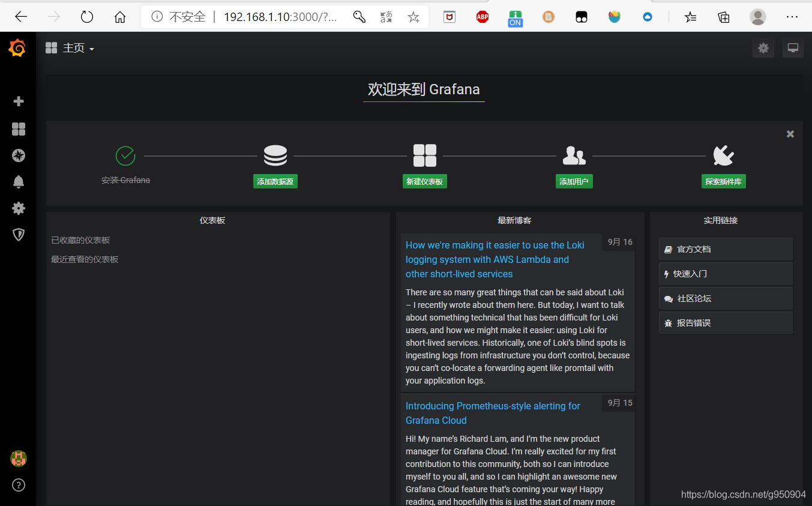Click the 仪表板 panel title
Viewport: 812px width, 506px height.
click(212, 220)
